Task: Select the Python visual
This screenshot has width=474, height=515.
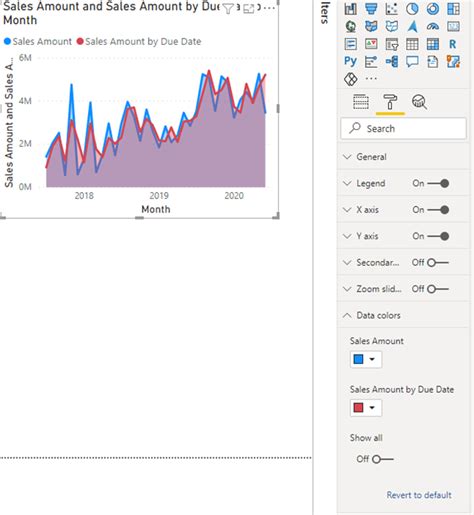Action: tap(350, 61)
